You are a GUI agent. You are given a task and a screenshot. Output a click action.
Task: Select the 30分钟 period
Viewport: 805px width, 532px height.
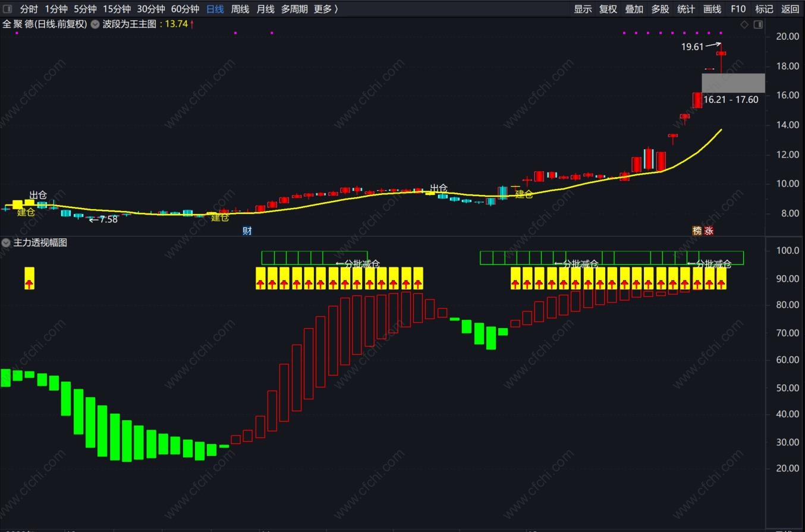151,9
